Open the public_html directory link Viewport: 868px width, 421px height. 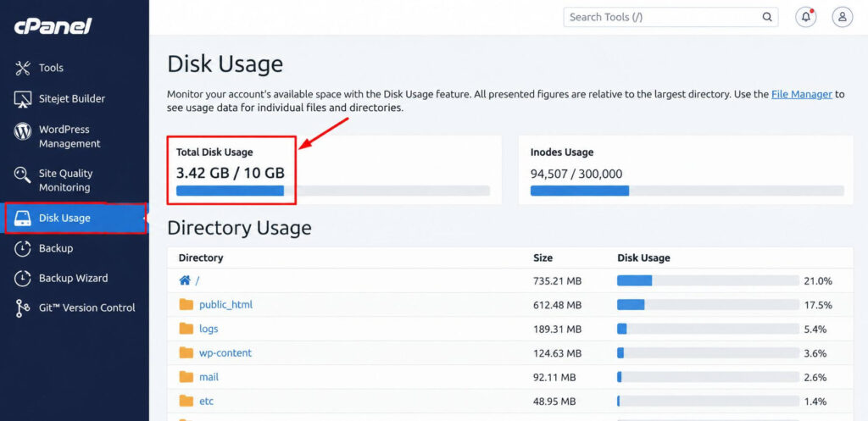pos(225,305)
